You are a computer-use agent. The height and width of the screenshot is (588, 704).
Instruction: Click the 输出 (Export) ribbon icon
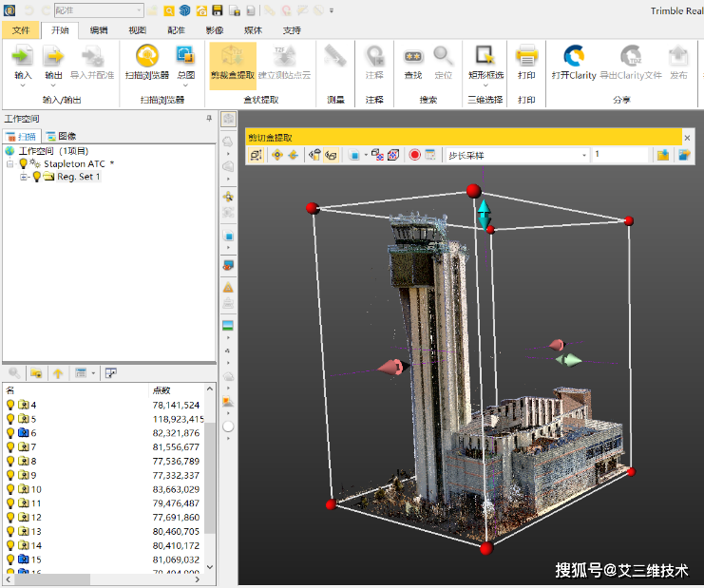point(53,57)
